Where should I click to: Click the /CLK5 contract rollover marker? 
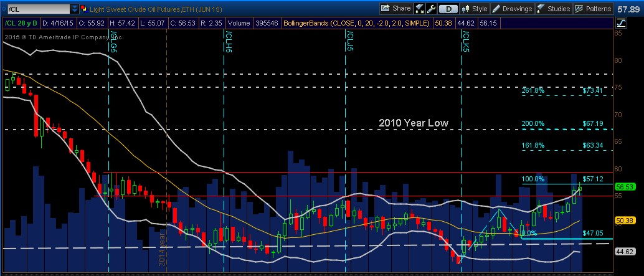(466, 40)
